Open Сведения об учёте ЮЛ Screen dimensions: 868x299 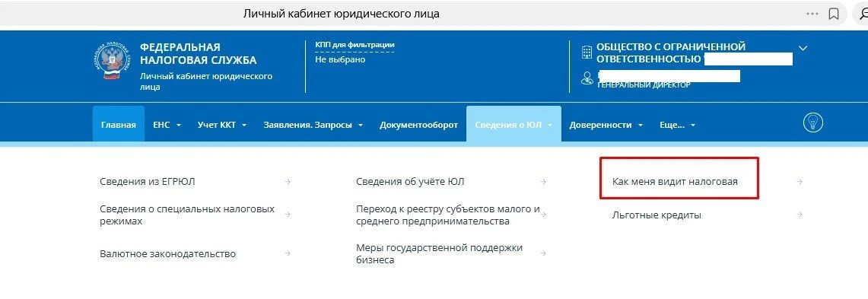410,182
